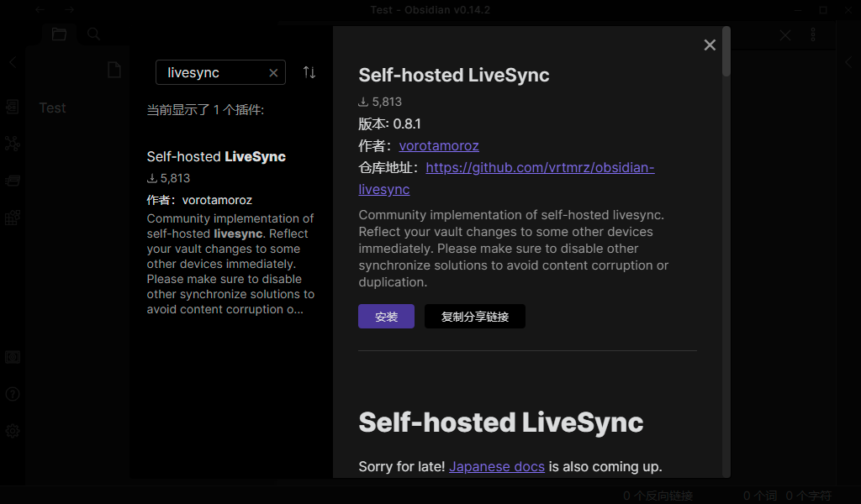The height and width of the screenshot is (504, 861).
Task: Open another vault via the vault icon
Action: tap(12, 358)
